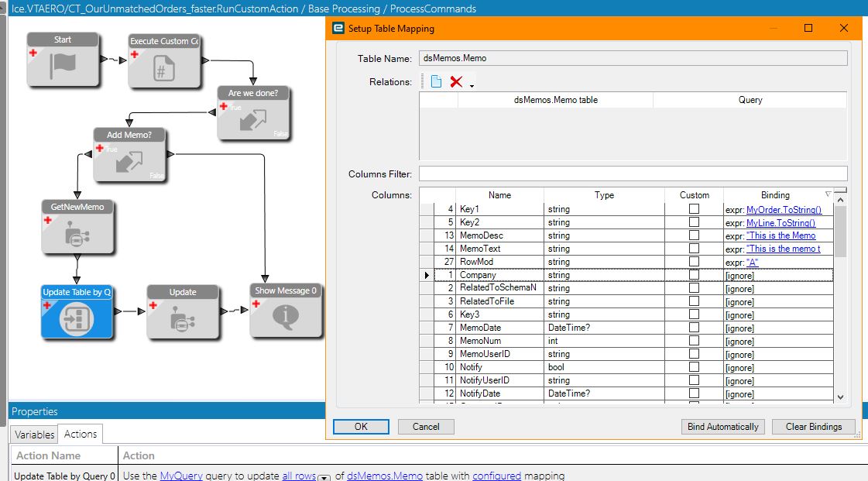Select the GetNewMemo method node
The width and height of the screenshot is (868, 481).
click(77, 227)
